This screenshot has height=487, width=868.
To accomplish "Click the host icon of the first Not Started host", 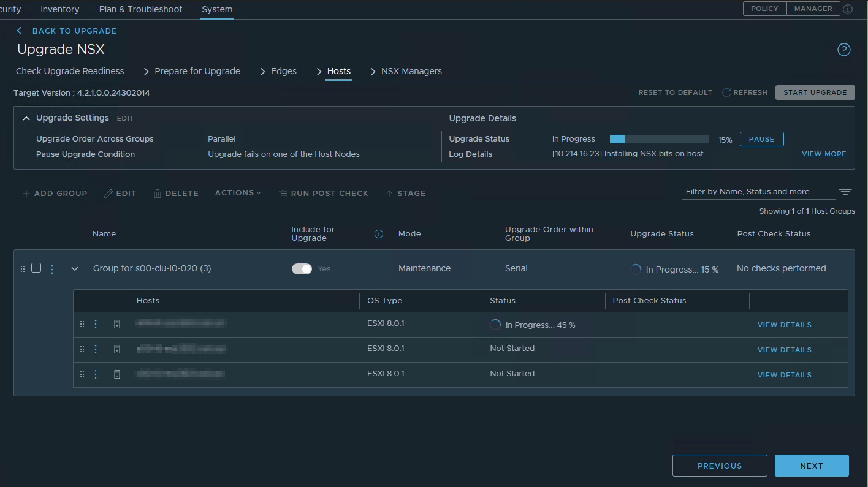I will (117, 349).
